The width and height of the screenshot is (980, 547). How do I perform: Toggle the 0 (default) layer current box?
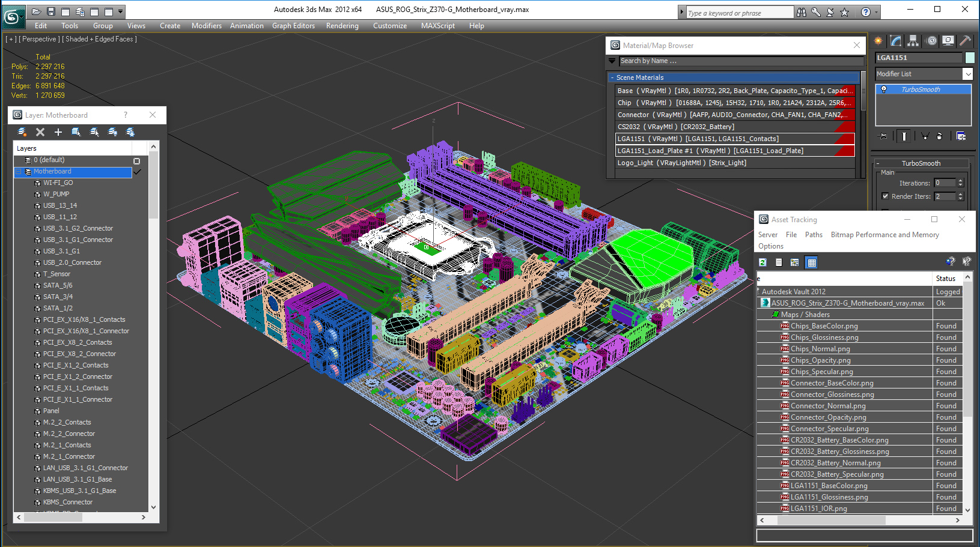136,161
